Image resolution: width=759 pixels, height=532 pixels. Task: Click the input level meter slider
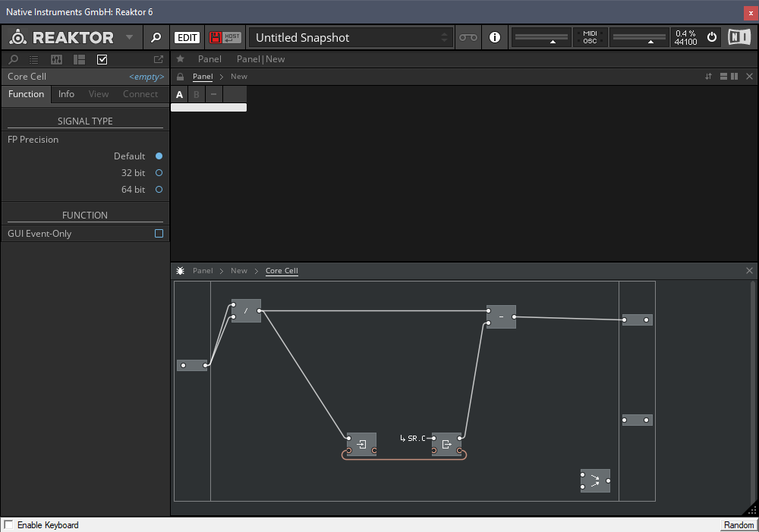[x=542, y=37]
